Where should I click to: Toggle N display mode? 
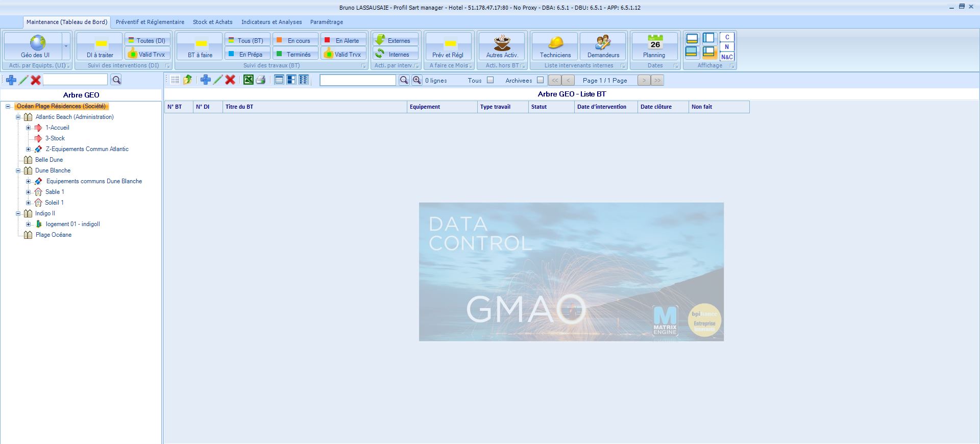727,47
